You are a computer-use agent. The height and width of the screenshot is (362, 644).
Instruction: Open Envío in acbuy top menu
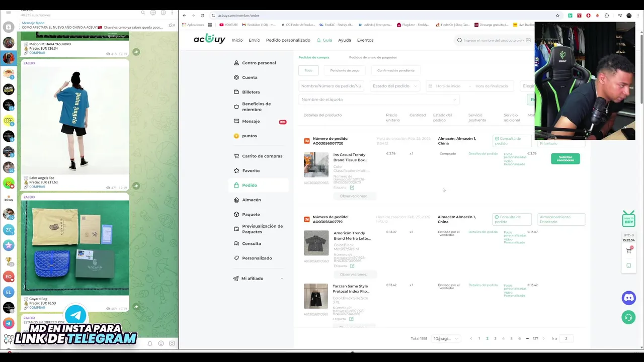click(x=254, y=40)
